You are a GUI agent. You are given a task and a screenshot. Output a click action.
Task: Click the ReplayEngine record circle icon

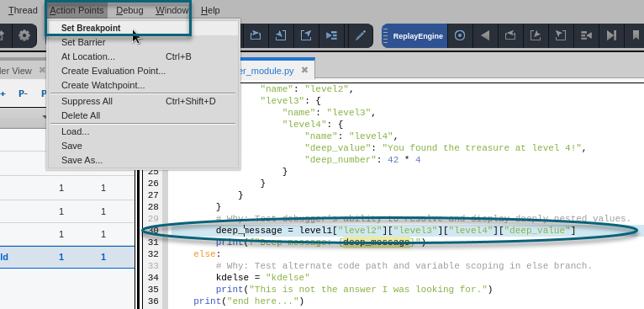(x=460, y=36)
